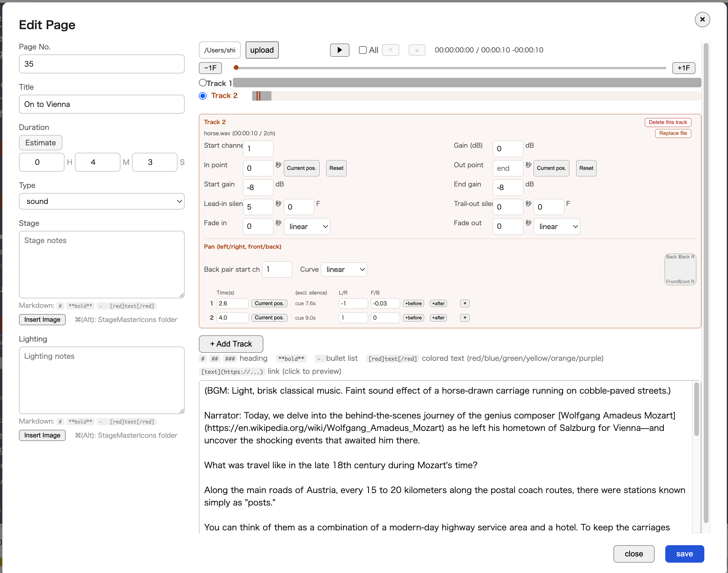Click the pan position pad
The height and width of the screenshot is (573, 728).
[680, 269]
